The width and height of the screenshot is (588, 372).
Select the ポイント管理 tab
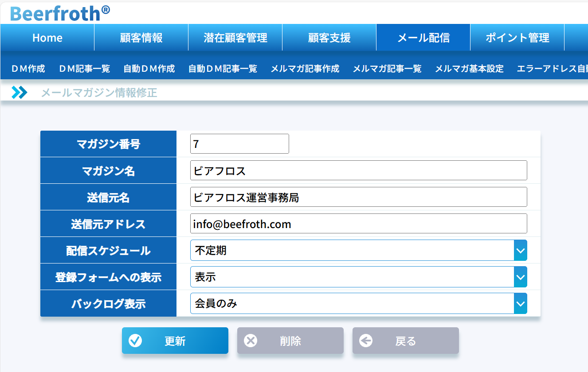pos(517,38)
